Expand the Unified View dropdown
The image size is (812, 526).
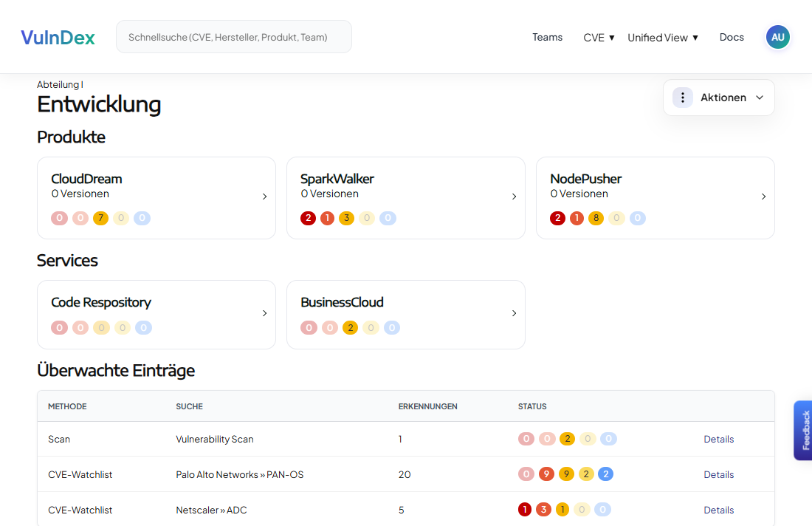coord(662,38)
